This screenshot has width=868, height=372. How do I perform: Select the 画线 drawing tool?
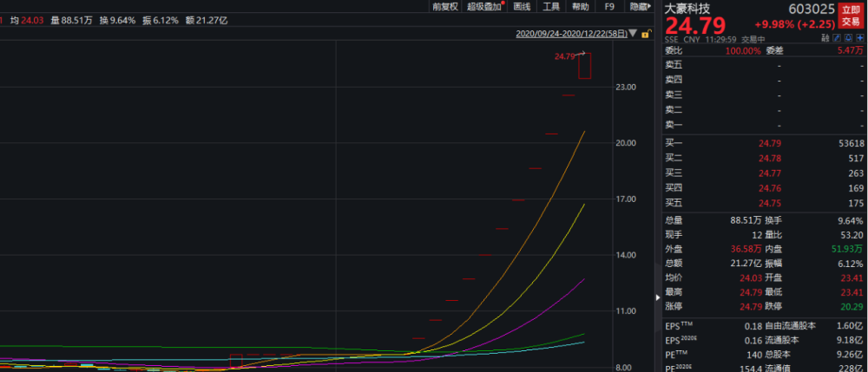(x=522, y=6)
